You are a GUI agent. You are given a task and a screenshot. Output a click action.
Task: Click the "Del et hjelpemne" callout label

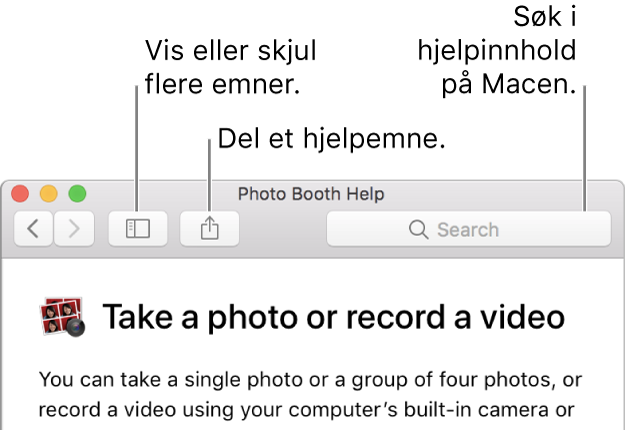pyautogui.click(x=332, y=139)
